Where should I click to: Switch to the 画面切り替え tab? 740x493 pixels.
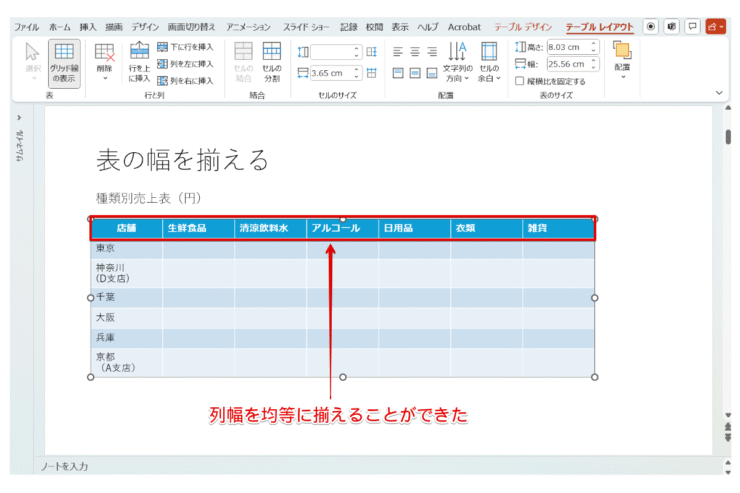pyautogui.click(x=192, y=27)
